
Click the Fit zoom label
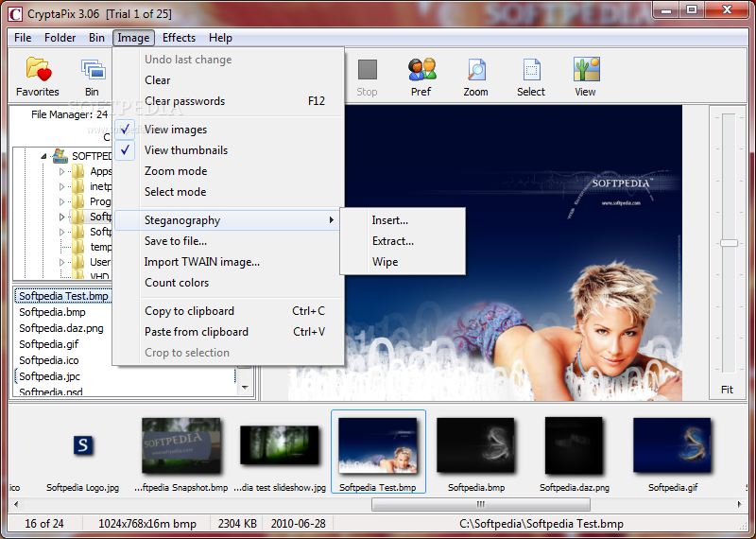727,390
